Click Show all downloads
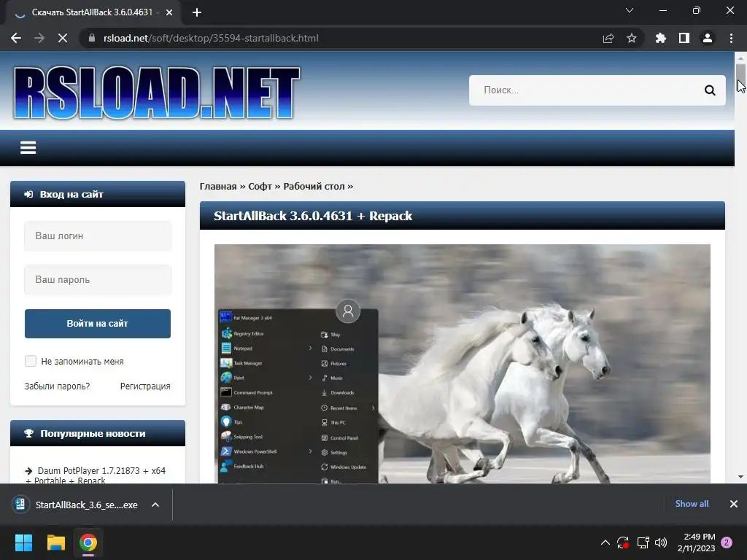Screen dimensions: 747x560 (692, 503)
